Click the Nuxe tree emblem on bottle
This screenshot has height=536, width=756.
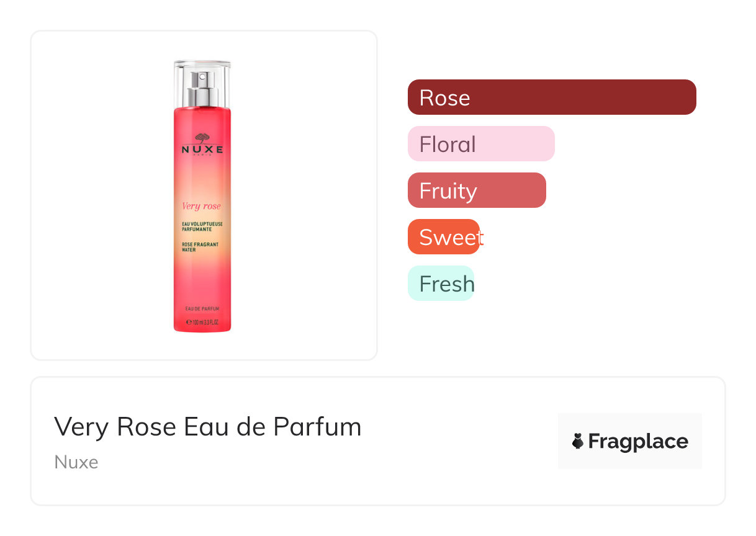[x=202, y=137]
